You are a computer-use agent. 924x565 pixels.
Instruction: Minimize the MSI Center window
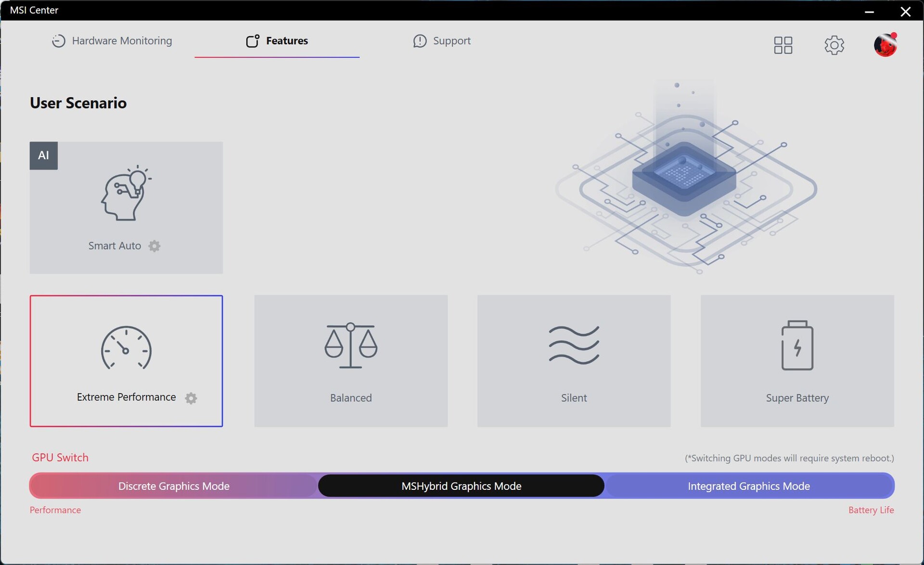(x=869, y=12)
